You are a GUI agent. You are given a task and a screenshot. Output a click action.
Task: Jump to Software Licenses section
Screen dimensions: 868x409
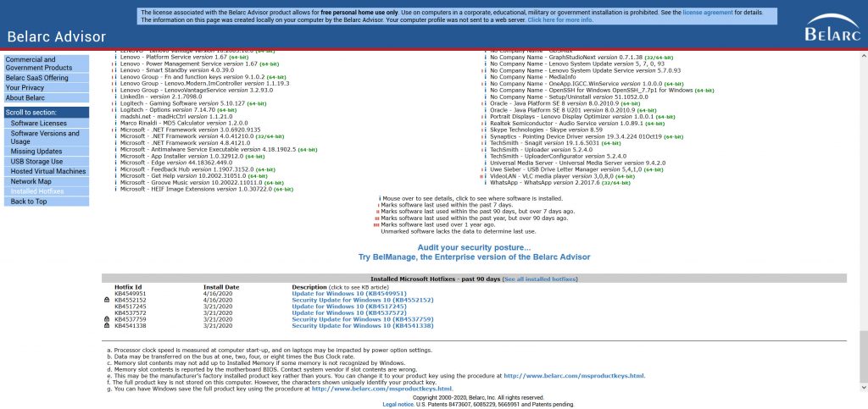tap(46, 124)
